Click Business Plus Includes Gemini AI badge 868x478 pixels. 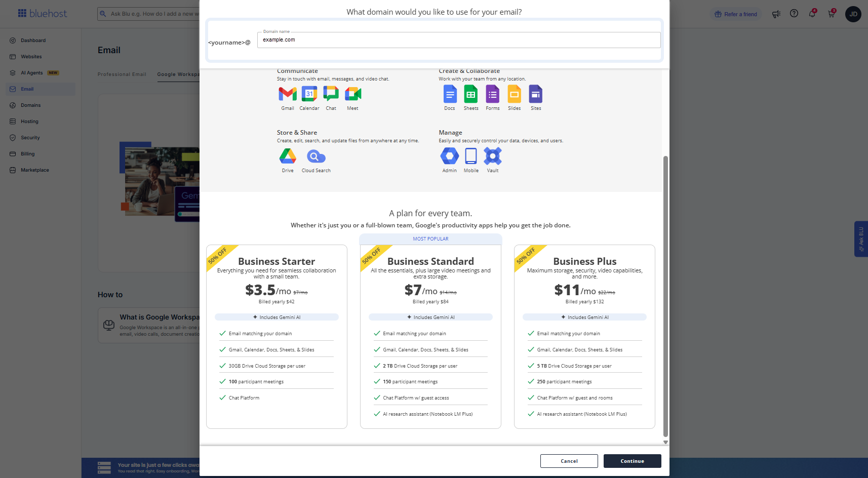pos(584,317)
